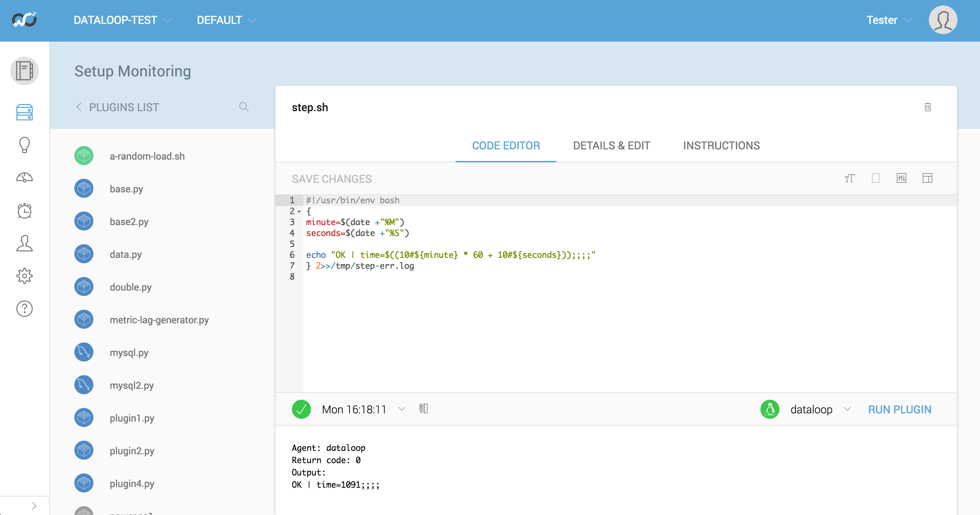
Task: Change editor font size icon
Action: pyautogui.click(x=849, y=178)
